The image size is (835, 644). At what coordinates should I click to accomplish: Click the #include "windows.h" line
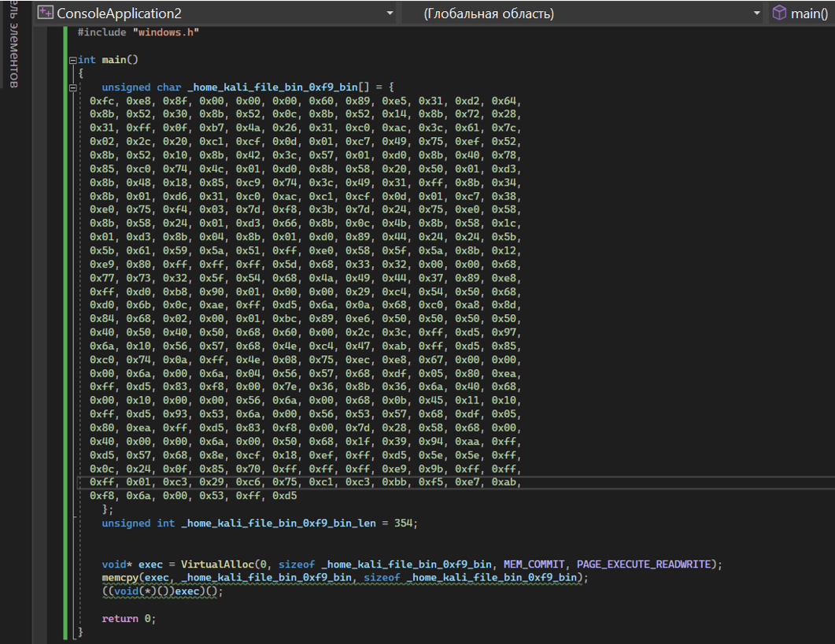click(x=139, y=32)
